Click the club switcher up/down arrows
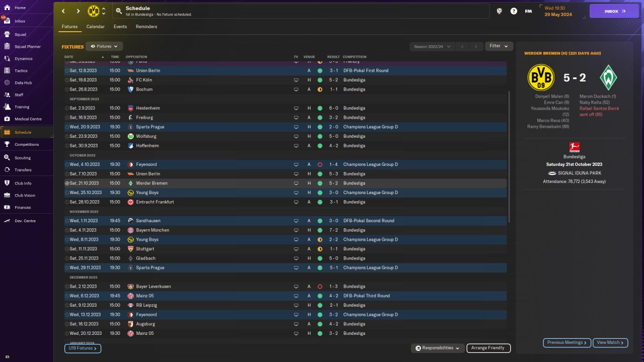The image size is (644, 362). tap(104, 11)
